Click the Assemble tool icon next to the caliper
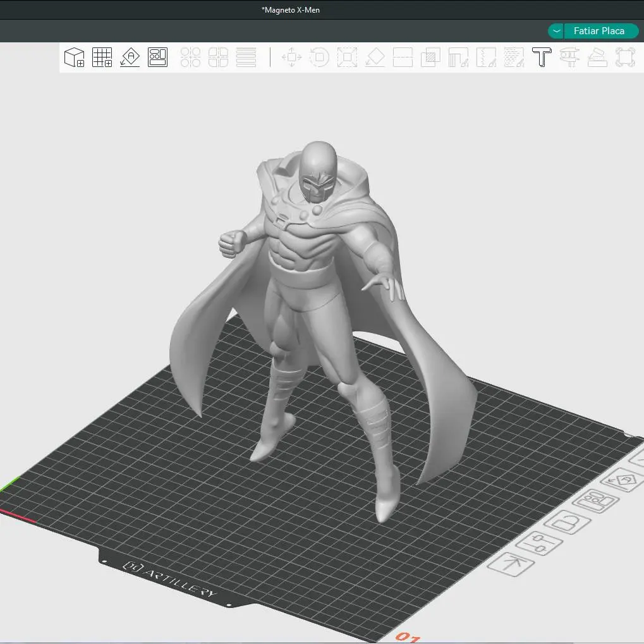This screenshot has height=644, width=644. click(x=597, y=57)
